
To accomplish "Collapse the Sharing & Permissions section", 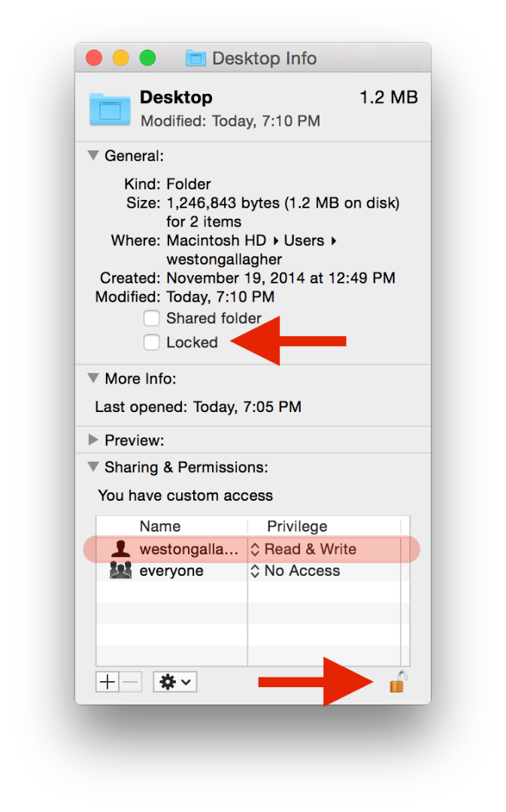I will point(93,467).
